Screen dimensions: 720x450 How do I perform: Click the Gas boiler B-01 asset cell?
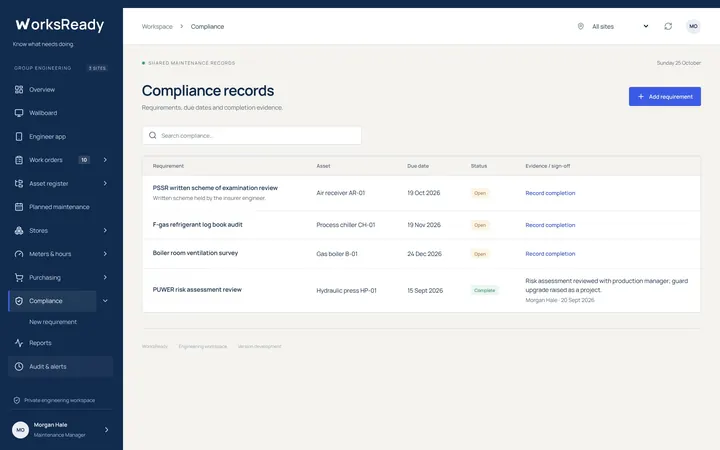[337, 253]
